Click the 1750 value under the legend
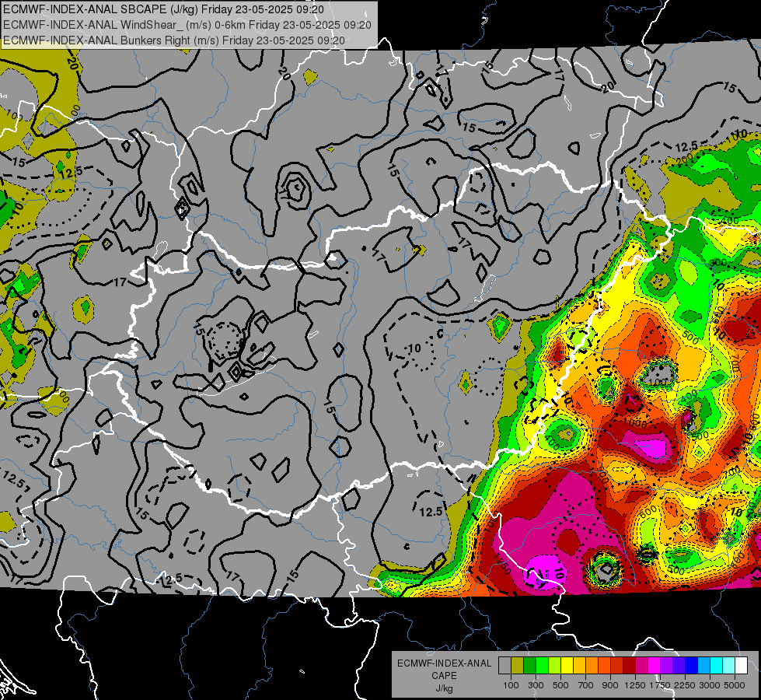Viewport: 761px width, 700px height. pos(660,685)
